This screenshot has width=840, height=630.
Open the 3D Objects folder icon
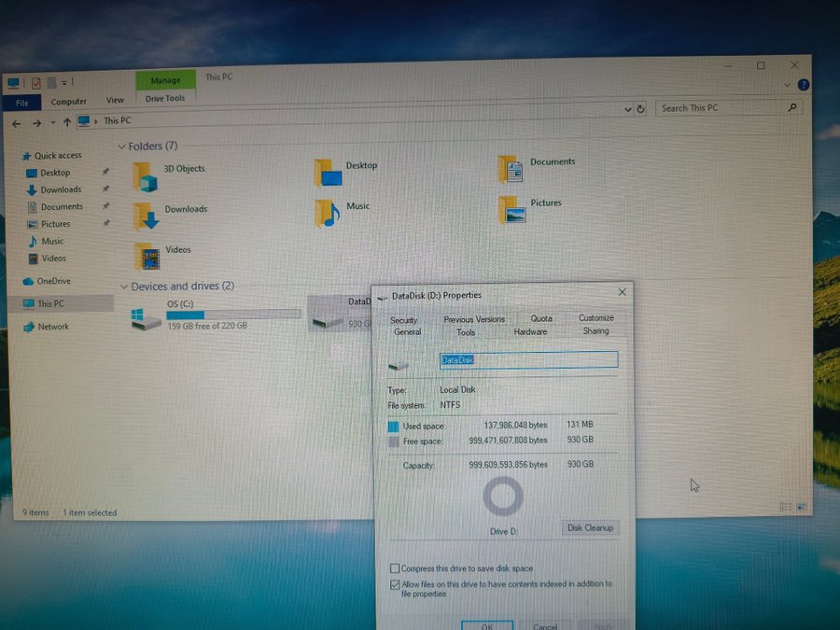(145, 175)
